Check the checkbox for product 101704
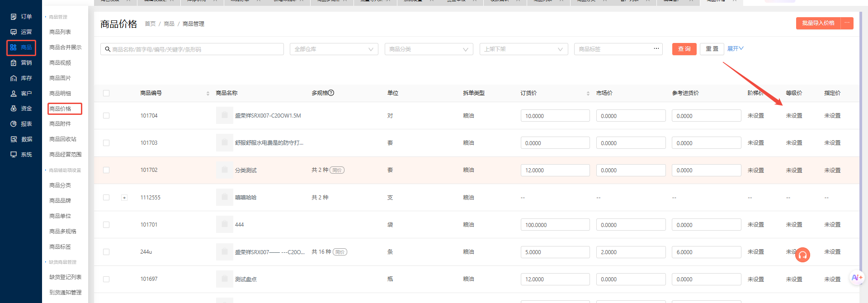 tap(106, 116)
